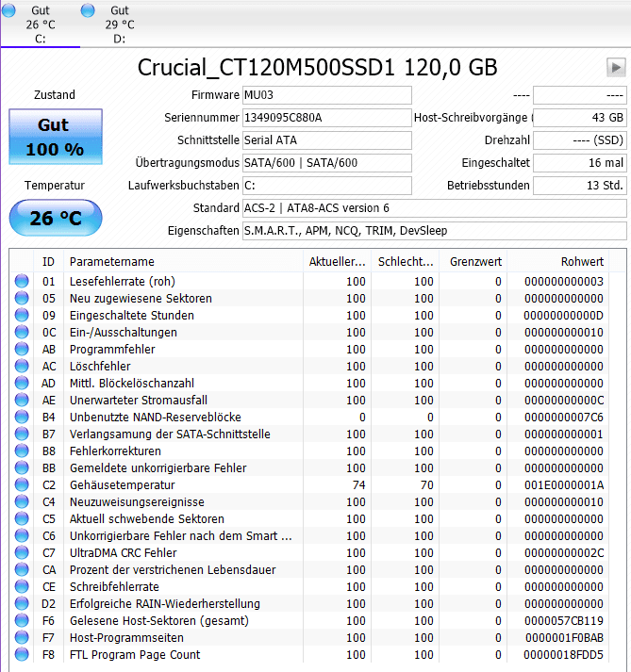Click ID cell C7

tap(49, 553)
